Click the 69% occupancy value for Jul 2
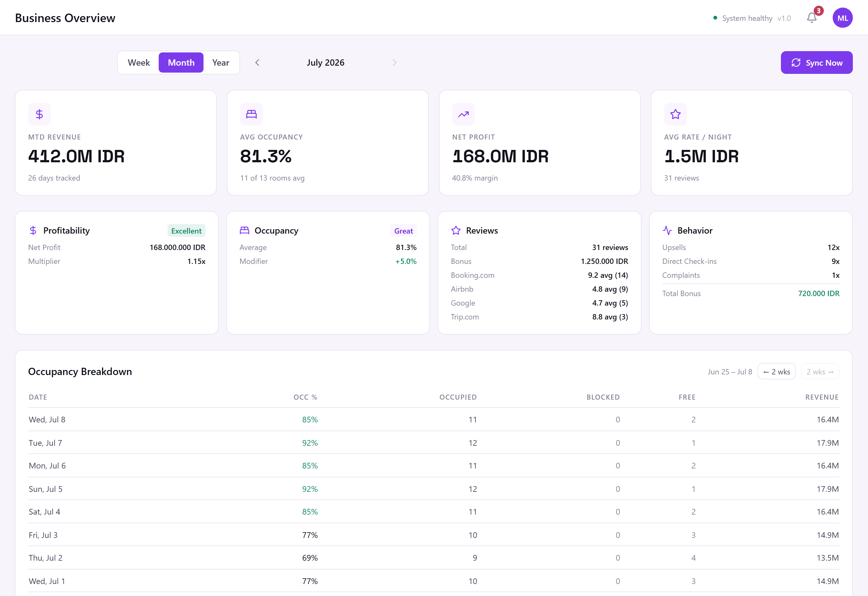This screenshot has height=596, width=868. tap(310, 558)
